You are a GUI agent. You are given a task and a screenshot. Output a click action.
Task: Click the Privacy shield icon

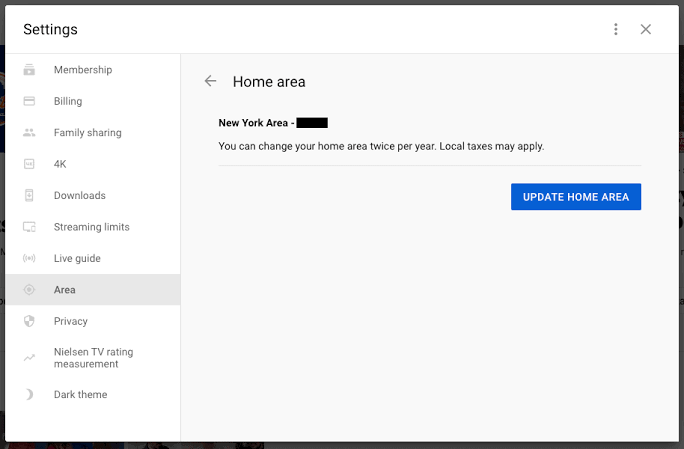29,321
